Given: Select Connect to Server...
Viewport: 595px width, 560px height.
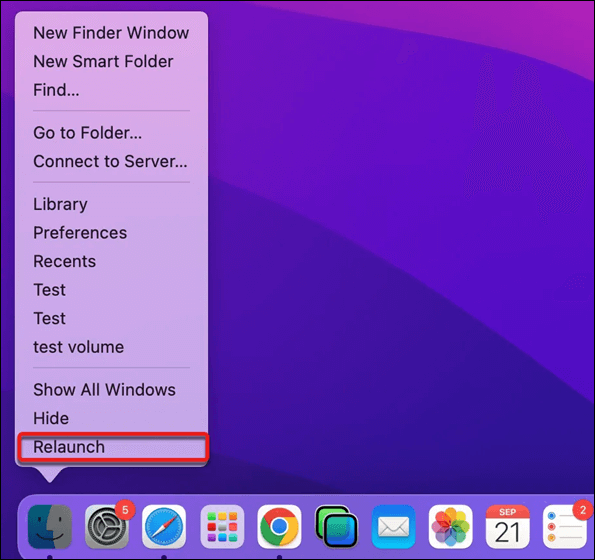Looking at the screenshot, I should pos(112,161).
